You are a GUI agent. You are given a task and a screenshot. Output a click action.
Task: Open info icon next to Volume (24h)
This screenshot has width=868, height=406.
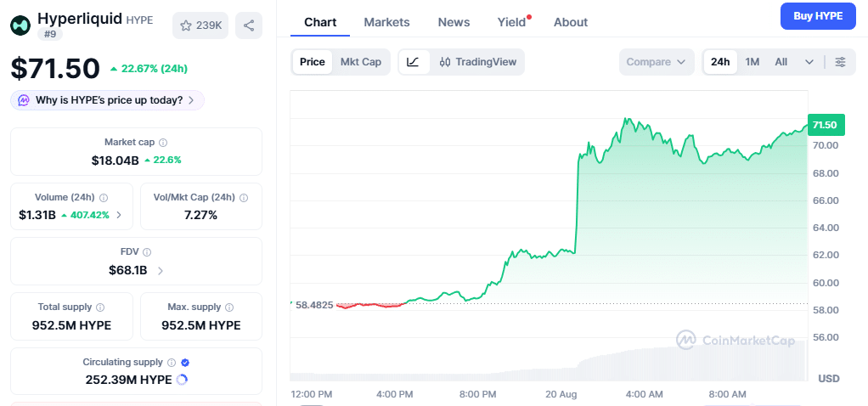(x=104, y=197)
